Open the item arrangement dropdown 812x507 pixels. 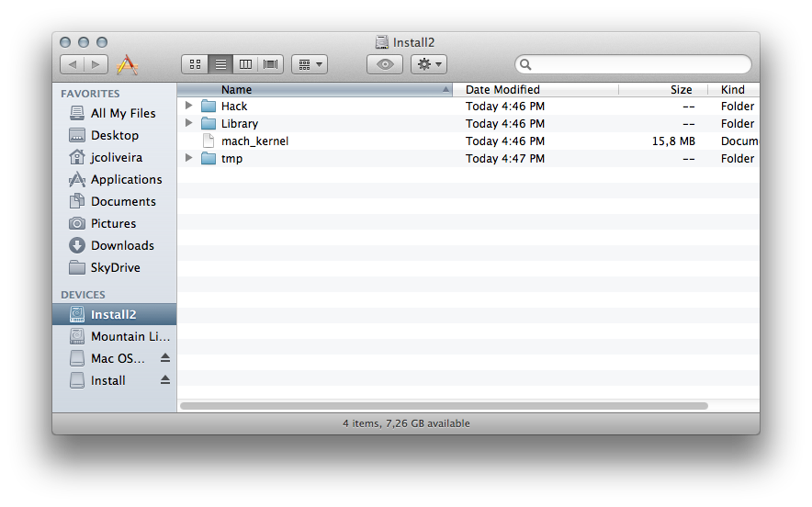click(x=310, y=64)
